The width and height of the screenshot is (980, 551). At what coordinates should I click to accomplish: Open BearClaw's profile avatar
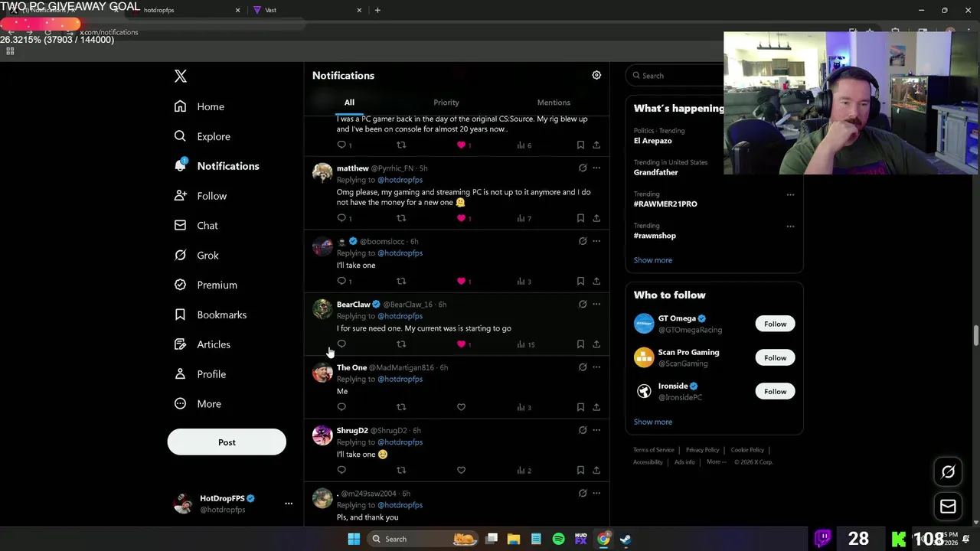point(322,308)
